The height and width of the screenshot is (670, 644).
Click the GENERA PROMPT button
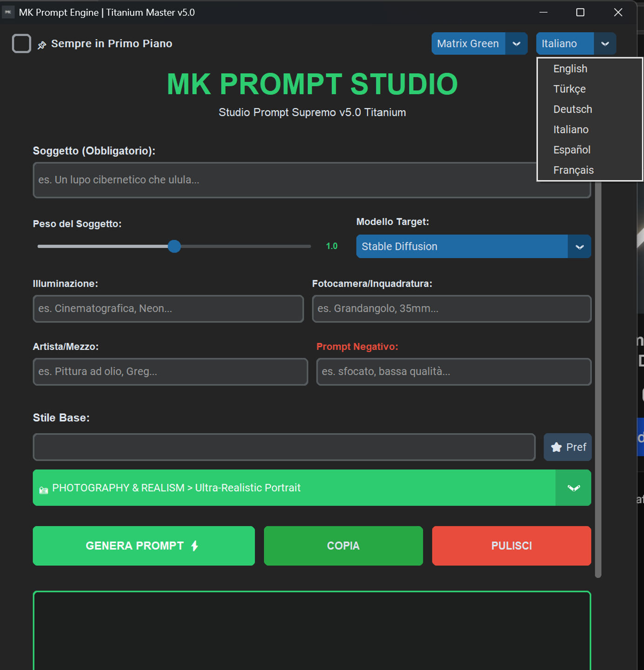[144, 546]
